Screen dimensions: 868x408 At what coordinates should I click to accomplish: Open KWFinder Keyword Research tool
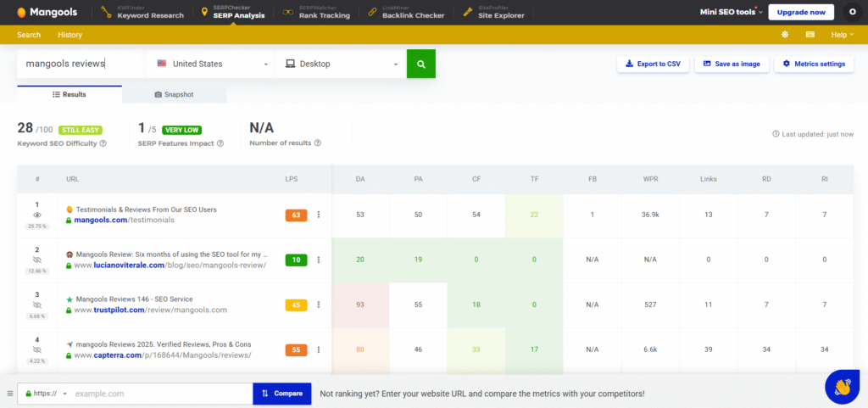point(142,12)
